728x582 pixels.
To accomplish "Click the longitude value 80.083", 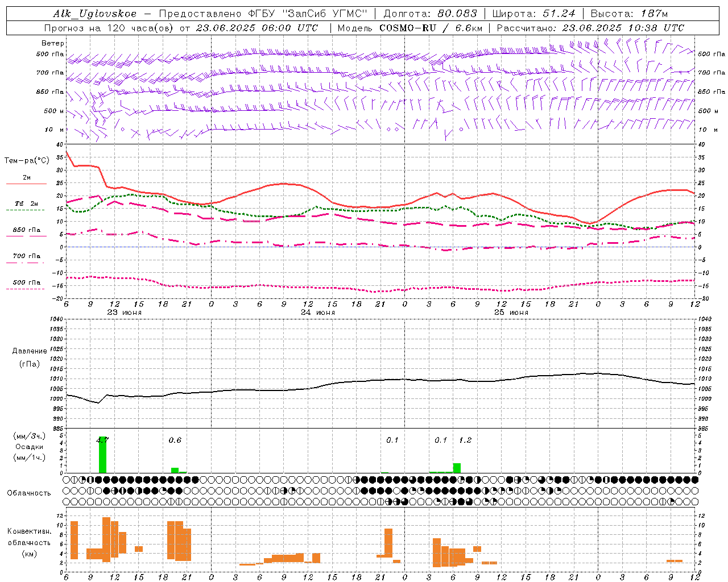I will point(458,14).
